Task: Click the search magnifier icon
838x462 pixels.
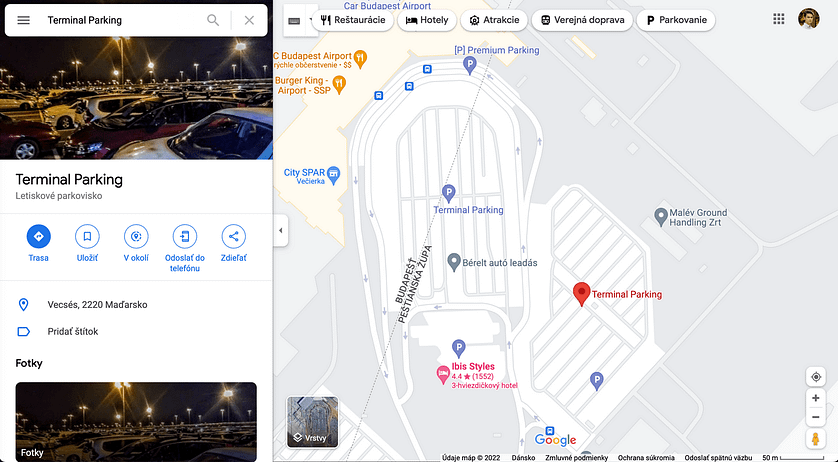Action: click(213, 20)
